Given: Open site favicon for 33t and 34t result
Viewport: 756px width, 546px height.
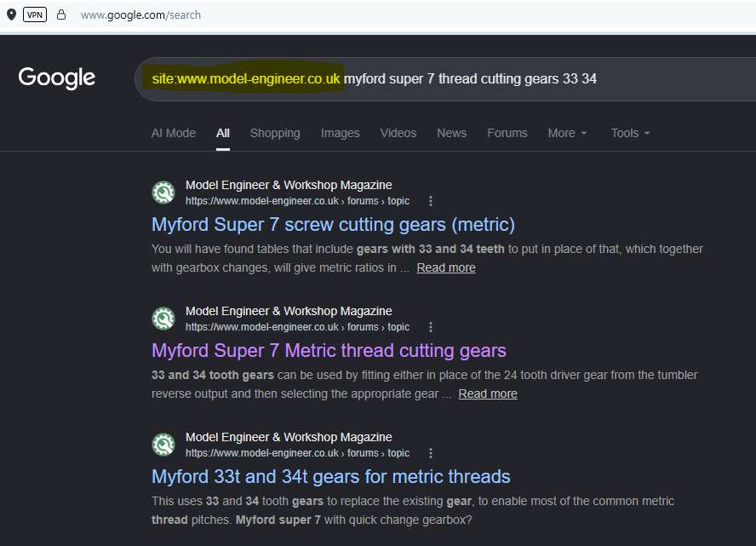Looking at the screenshot, I should [163, 445].
